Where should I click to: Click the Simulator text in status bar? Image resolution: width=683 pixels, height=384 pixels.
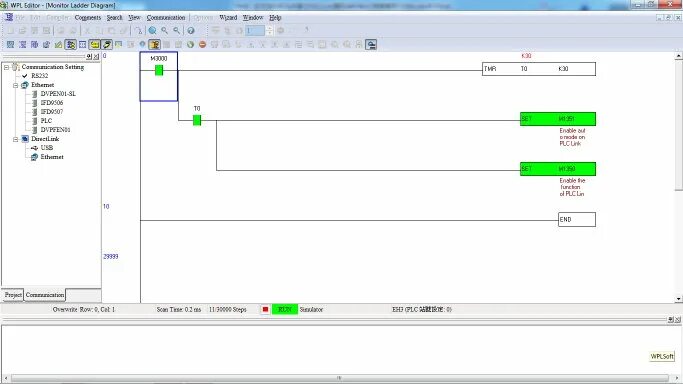311,310
